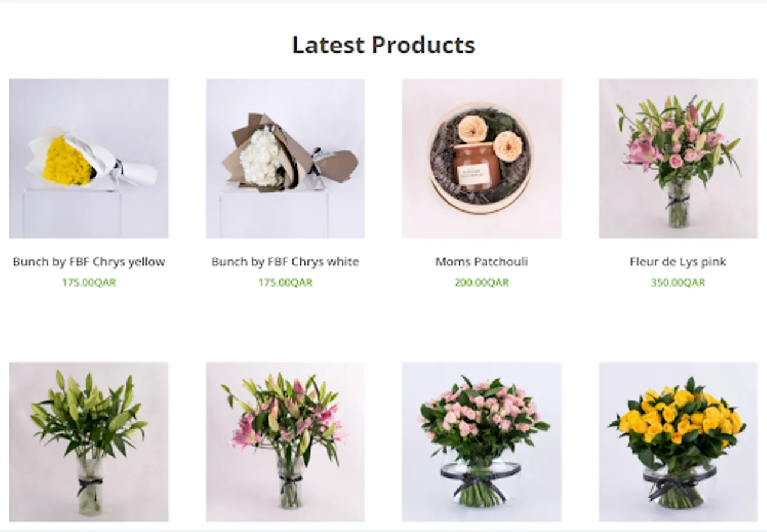Click the 175.00QAR price under Chrys yellow
This screenshot has height=532, width=767.
coord(89,283)
